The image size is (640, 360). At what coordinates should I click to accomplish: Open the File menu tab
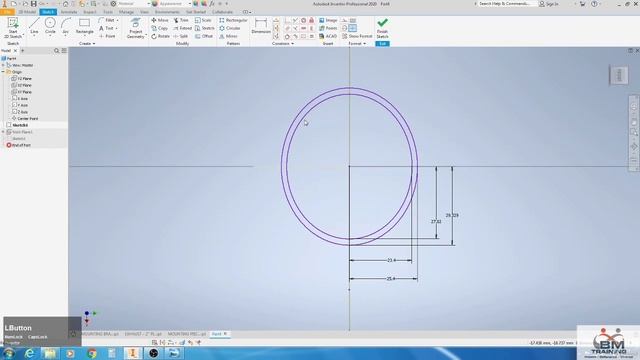[x=7, y=12]
